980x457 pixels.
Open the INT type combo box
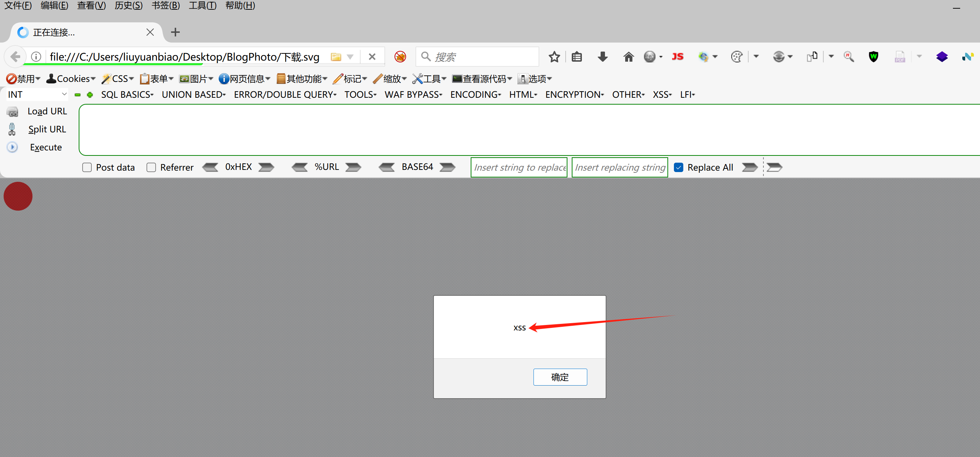[x=37, y=95]
